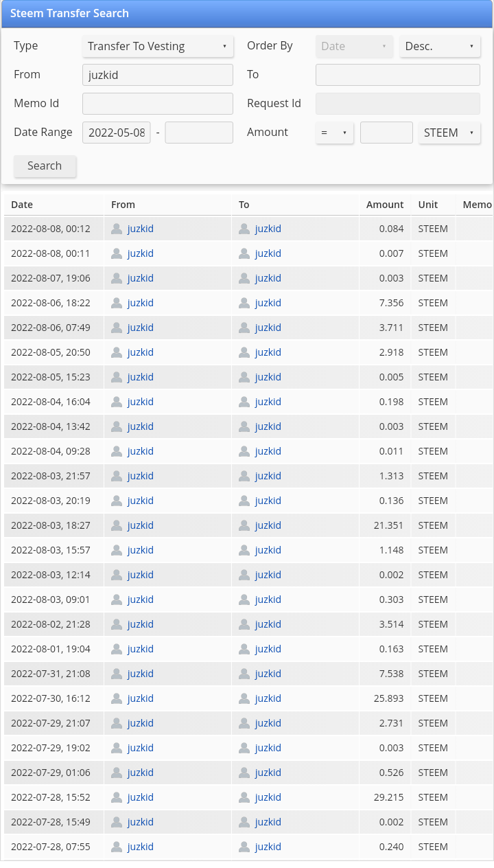Click From avatar icon in 2022-07-29, 01:06 row
This screenshot has width=494, height=868.
click(x=117, y=773)
